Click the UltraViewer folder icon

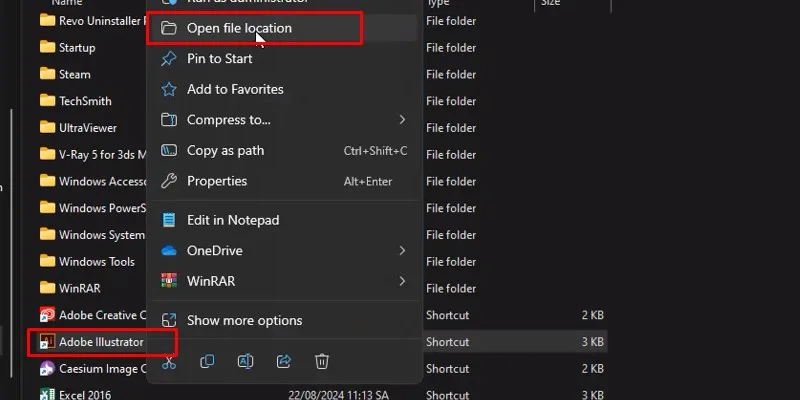(x=47, y=127)
